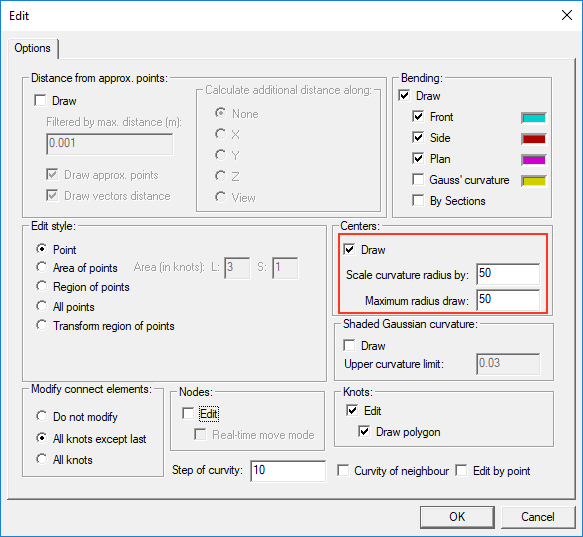This screenshot has height=537, width=583.
Task: Uncheck the Bending Draw checkbox
Action: click(404, 96)
